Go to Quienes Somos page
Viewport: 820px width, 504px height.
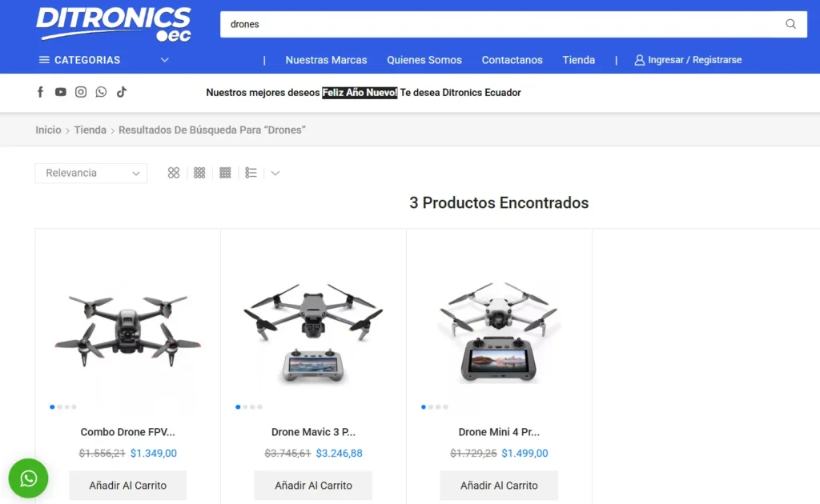click(x=424, y=60)
